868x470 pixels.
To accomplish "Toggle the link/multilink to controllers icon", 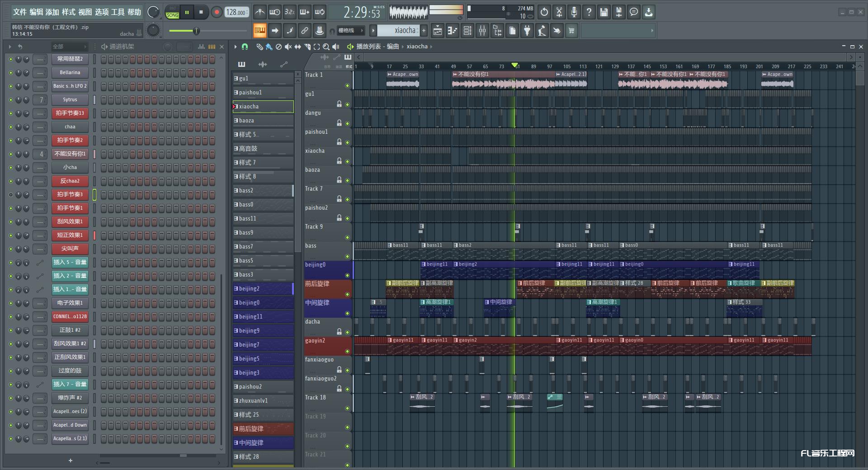I will click(305, 31).
